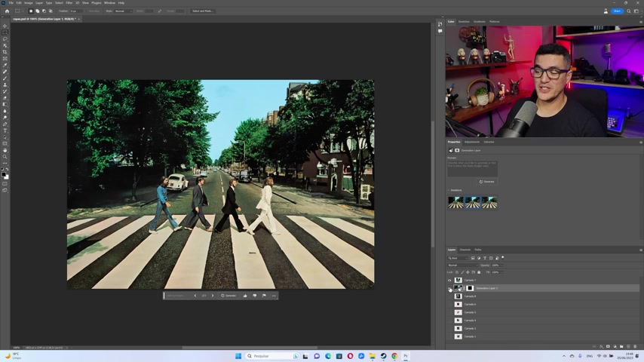Click the add layer mask icon
This screenshot has height=362, width=644.
pos(608,346)
